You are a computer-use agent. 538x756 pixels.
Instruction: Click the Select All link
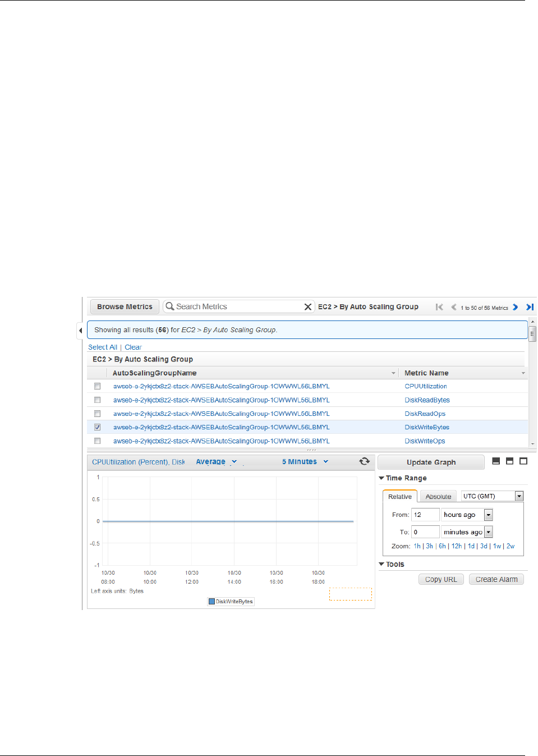coord(103,347)
